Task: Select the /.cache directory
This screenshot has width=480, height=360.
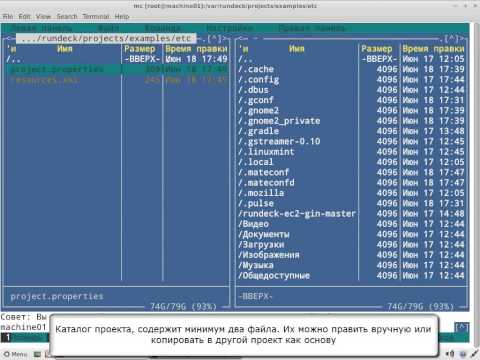Action: (352, 69)
